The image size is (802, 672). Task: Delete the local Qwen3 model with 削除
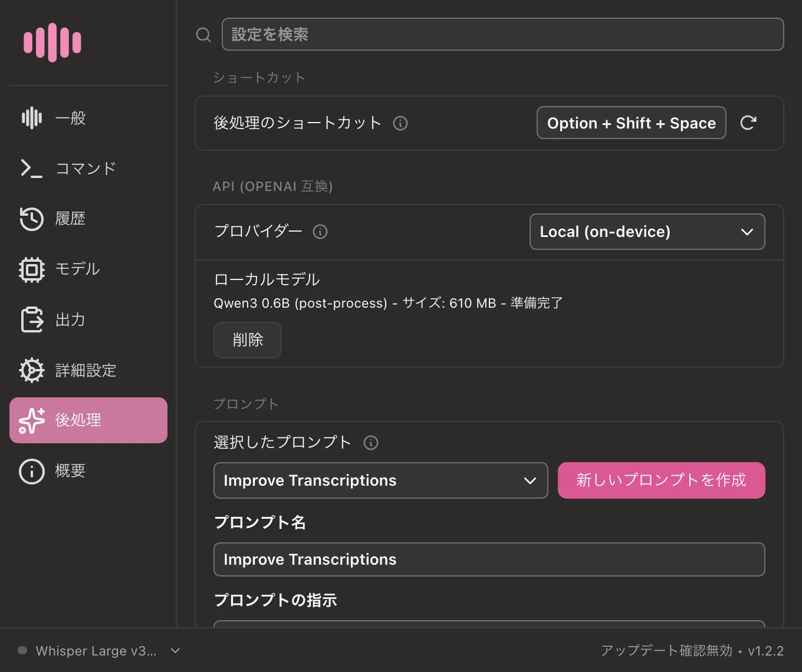coord(248,340)
